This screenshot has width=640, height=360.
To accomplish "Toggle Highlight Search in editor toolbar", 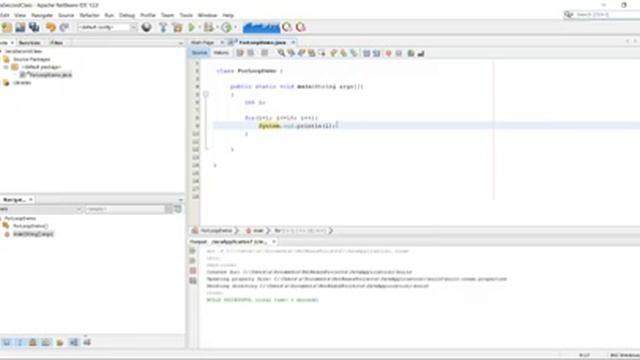I will coord(312,53).
